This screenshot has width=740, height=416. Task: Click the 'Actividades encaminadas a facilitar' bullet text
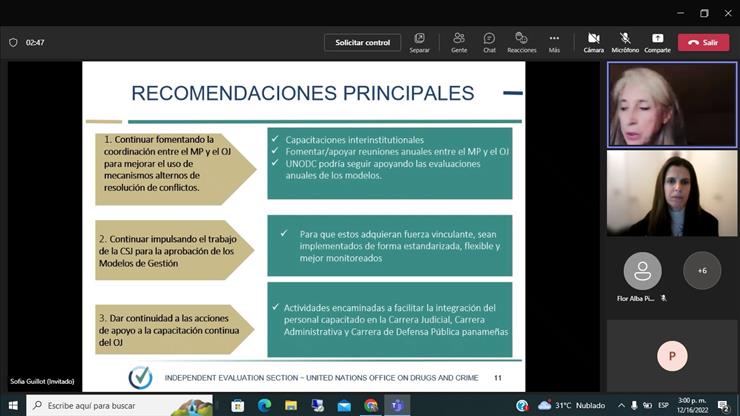point(395,320)
